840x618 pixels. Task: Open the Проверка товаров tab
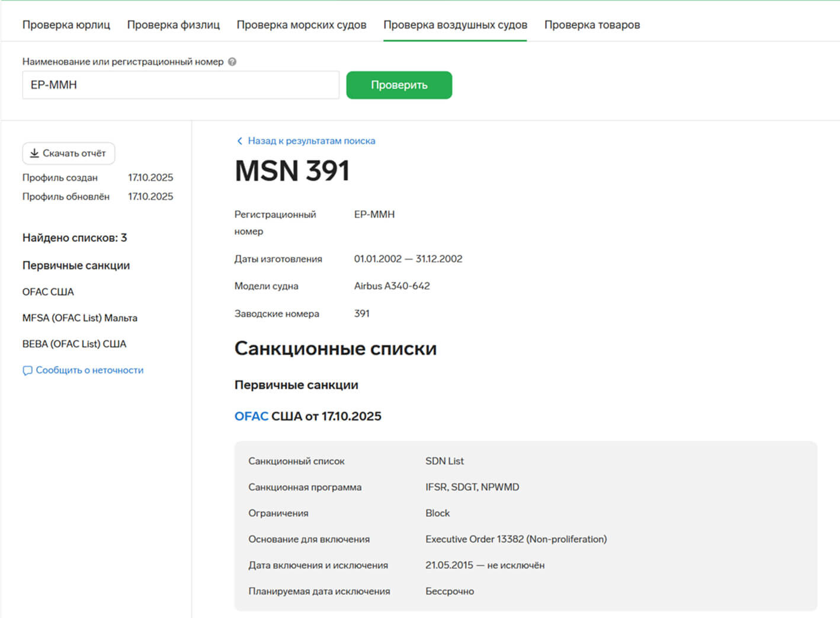pos(592,25)
